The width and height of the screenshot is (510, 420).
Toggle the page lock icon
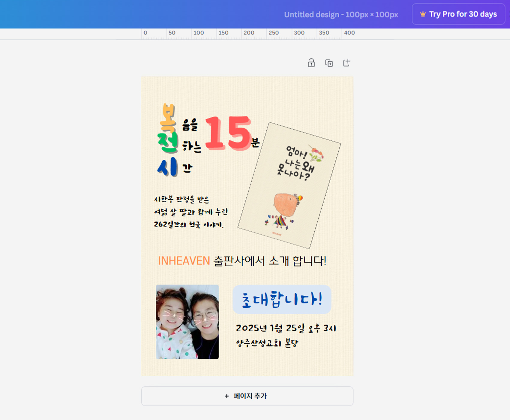(311, 63)
